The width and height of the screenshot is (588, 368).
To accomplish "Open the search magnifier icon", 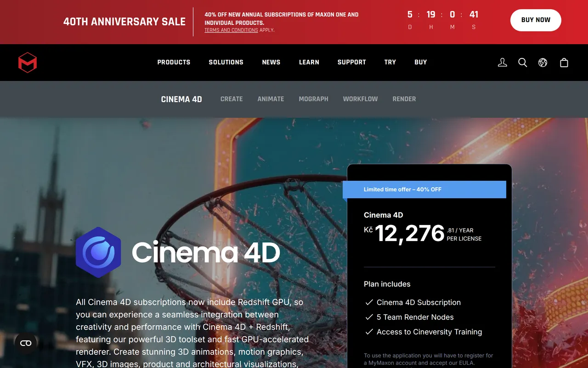I will point(523,63).
